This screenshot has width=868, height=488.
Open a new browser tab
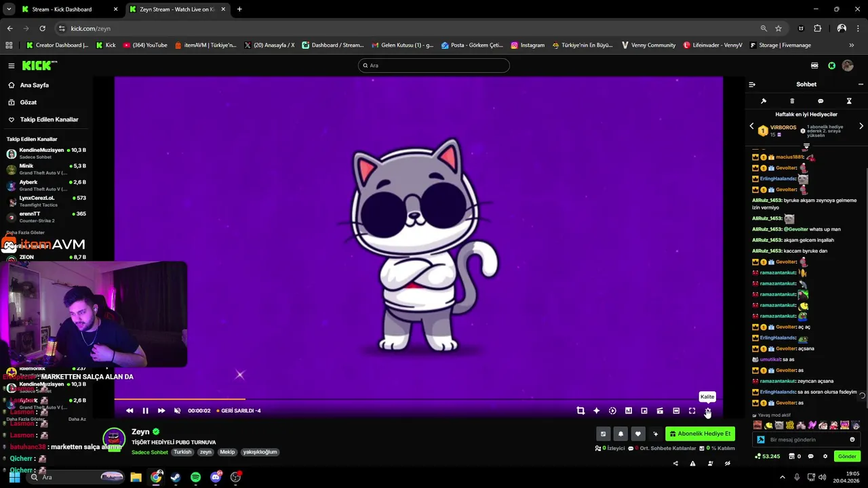pyautogui.click(x=239, y=9)
